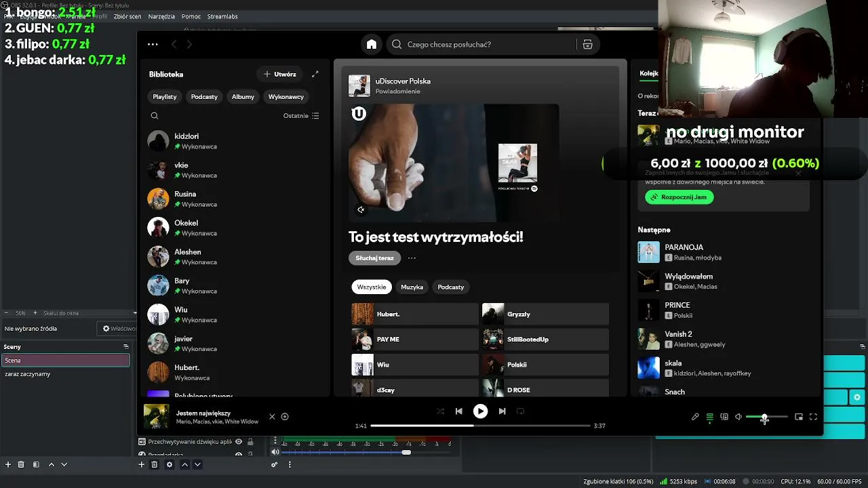The image size is (868, 488).
Task: Open OBS advanced audio properties
Action: pyautogui.click(x=274, y=465)
